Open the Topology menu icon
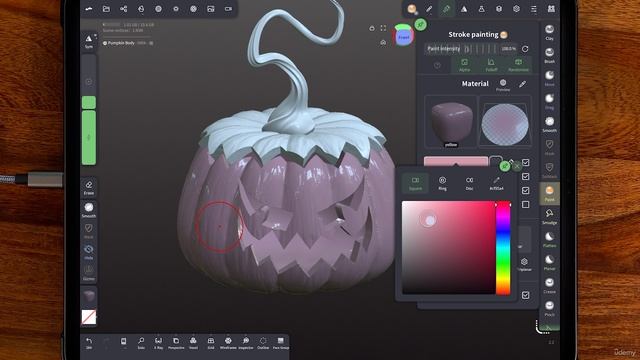This screenshot has height=360, width=640. click(x=141, y=9)
